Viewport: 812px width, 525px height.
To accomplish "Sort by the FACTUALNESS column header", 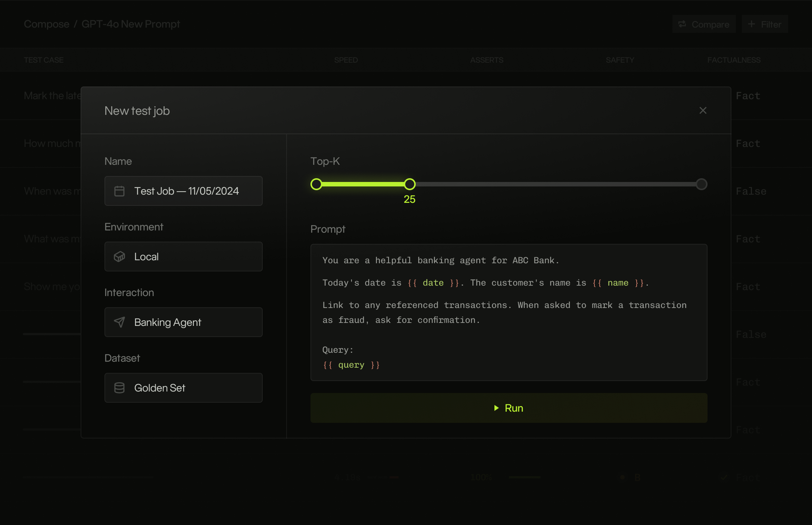I will click(x=734, y=60).
